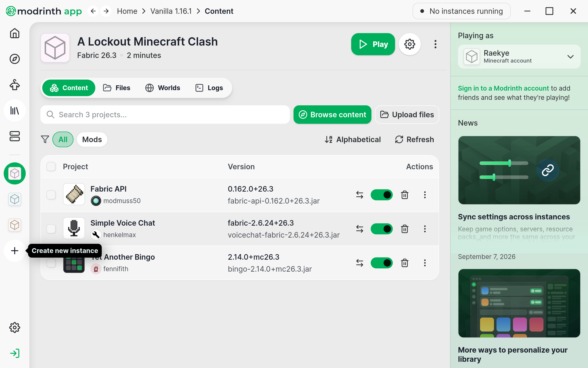Click the green Play button
The height and width of the screenshot is (368, 588).
[373, 44]
